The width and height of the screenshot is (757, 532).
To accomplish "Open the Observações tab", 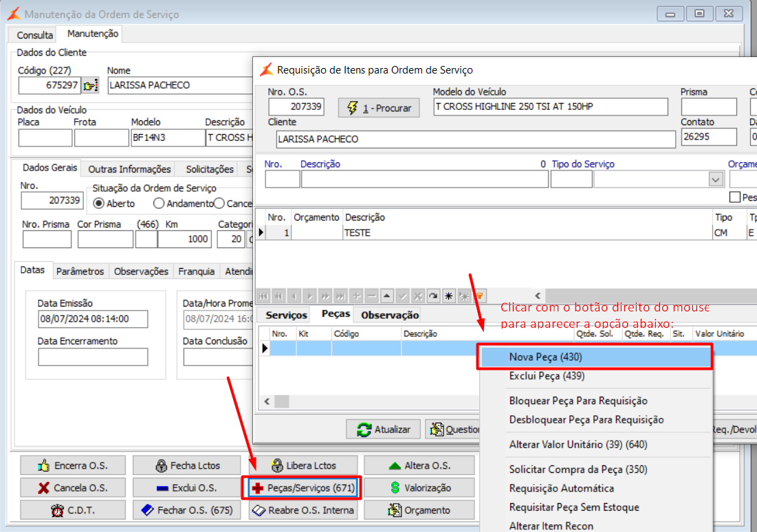I will point(141,271).
